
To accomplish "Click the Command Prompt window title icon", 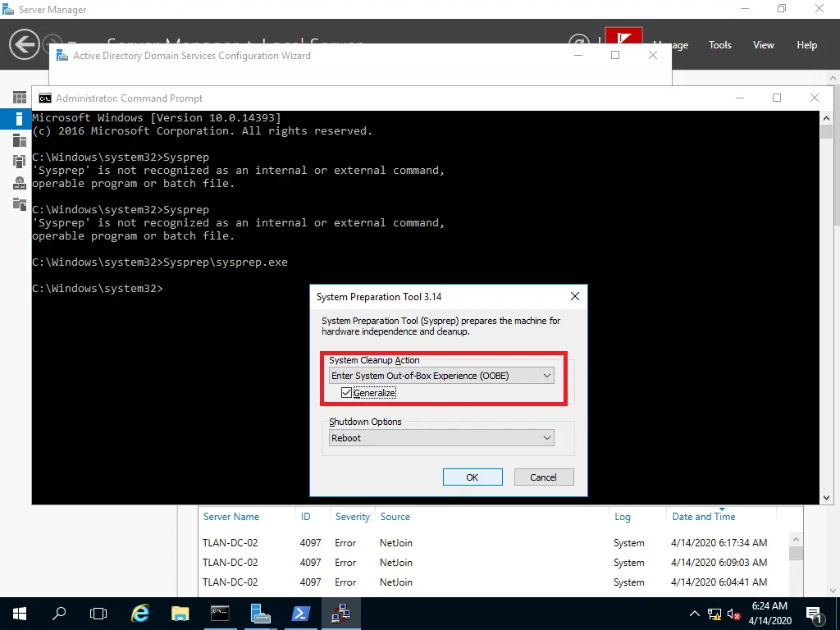I will point(45,98).
